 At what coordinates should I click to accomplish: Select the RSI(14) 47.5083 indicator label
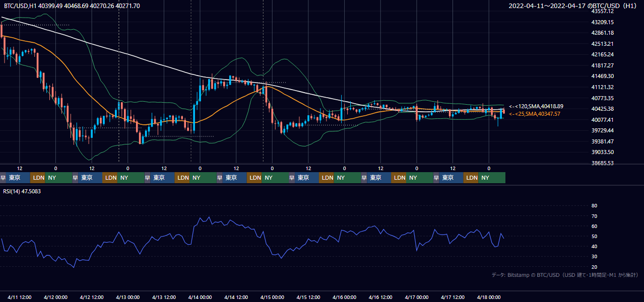pos(23,191)
